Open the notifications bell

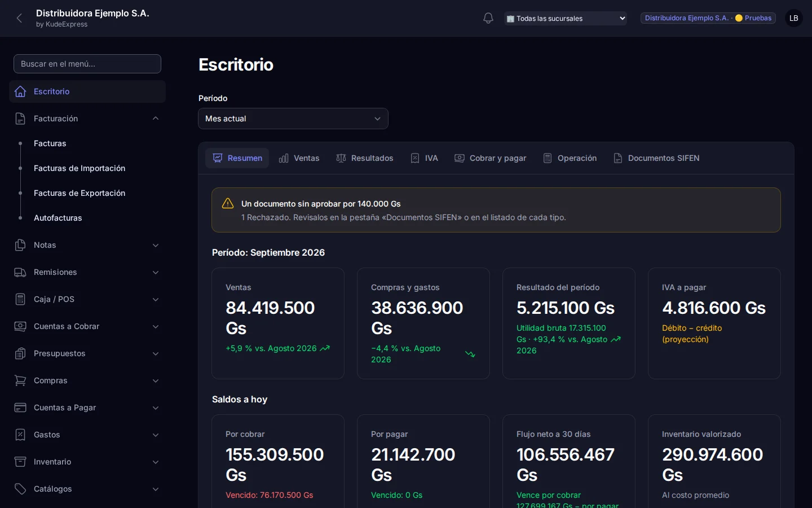488,18
